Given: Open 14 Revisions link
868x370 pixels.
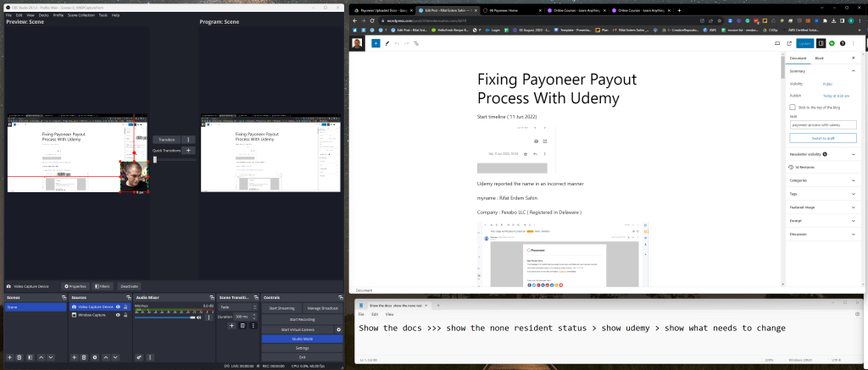Looking at the screenshot, I should 804,167.
